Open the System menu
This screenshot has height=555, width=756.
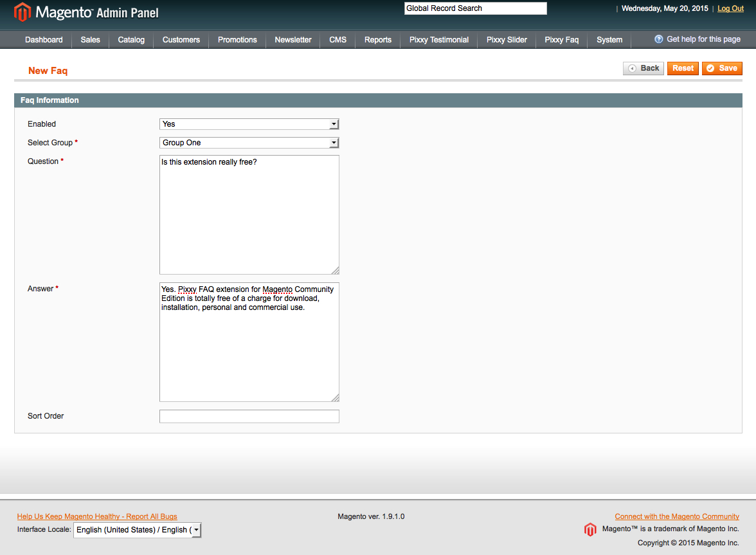click(x=609, y=39)
